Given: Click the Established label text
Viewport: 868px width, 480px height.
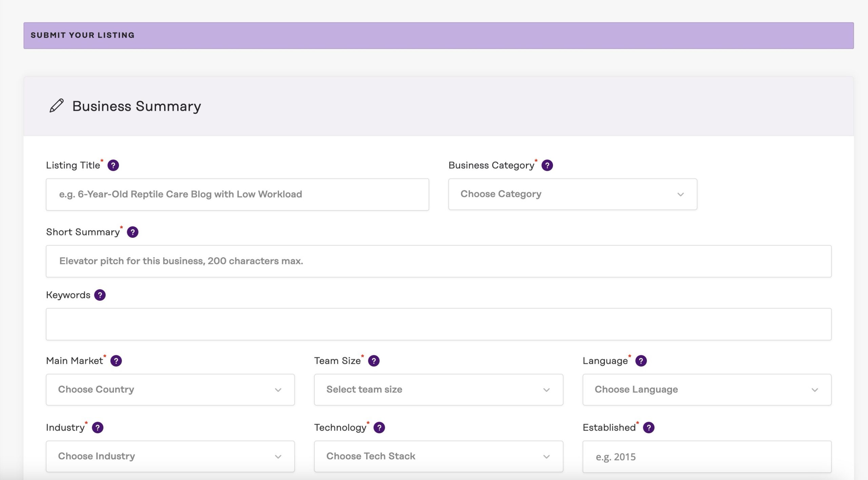Looking at the screenshot, I should pyautogui.click(x=609, y=427).
